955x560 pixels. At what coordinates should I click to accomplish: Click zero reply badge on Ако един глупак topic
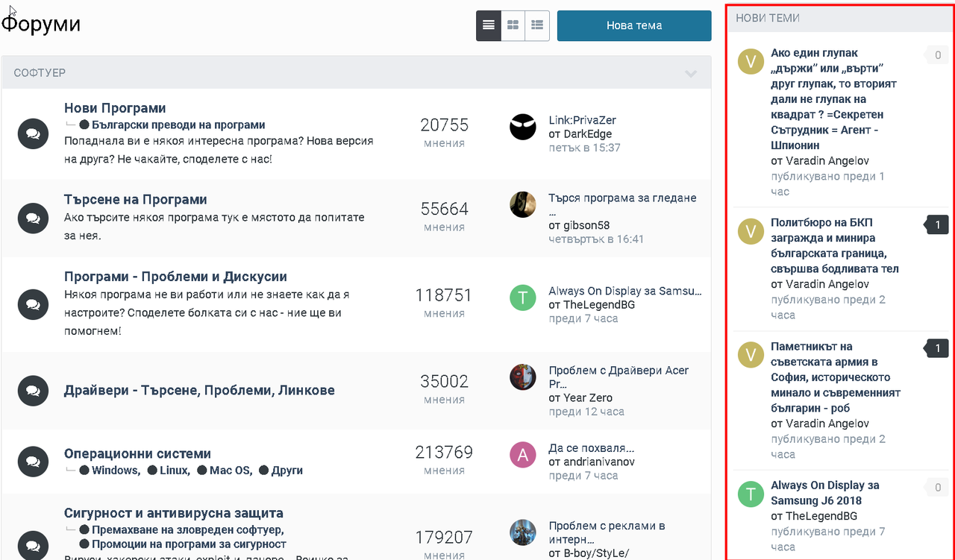[937, 55]
